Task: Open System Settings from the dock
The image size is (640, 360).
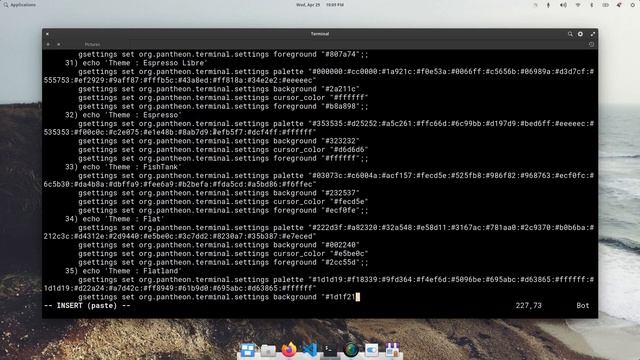Action: pyautogui.click(x=371, y=350)
